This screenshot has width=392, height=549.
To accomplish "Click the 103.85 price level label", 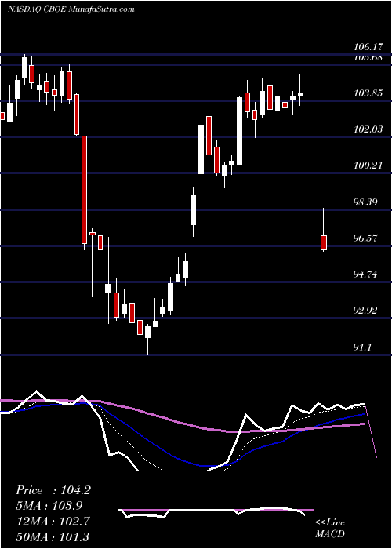I will 368,93.
